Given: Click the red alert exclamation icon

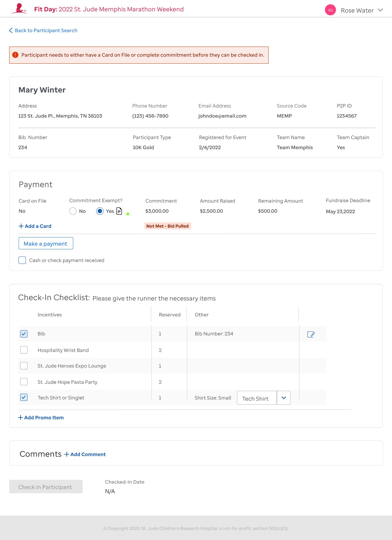Looking at the screenshot, I should [15, 55].
